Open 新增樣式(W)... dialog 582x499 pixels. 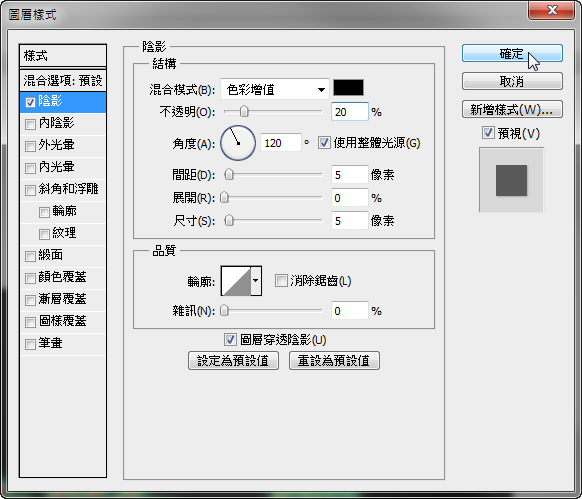[512, 110]
